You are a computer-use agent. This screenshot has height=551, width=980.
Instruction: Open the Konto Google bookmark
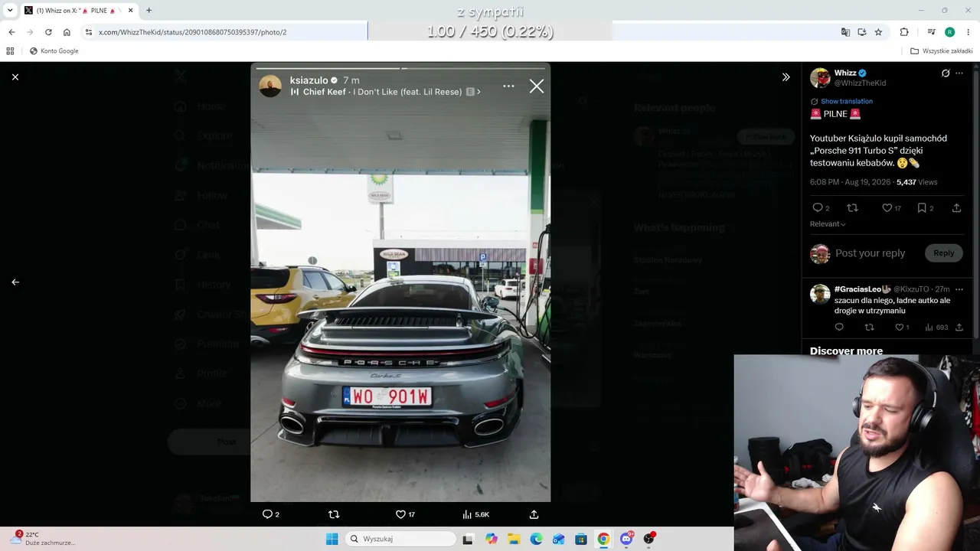pos(54,51)
